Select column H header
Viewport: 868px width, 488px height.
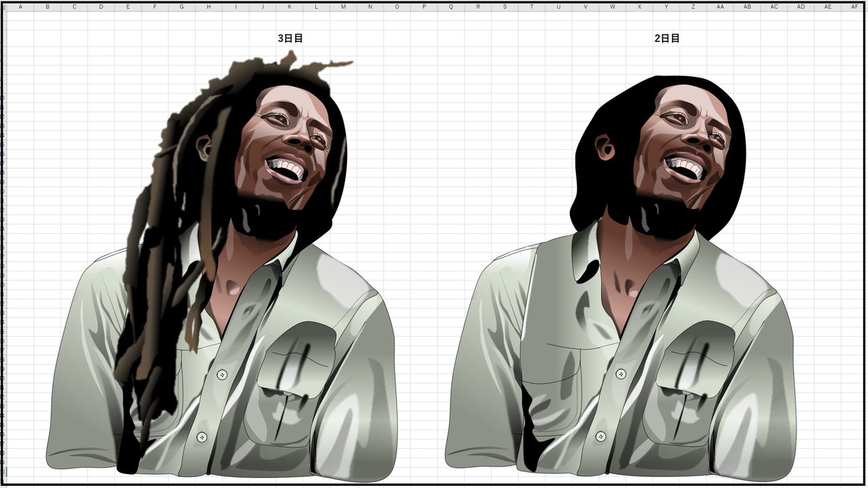click(x=209, y=7)
